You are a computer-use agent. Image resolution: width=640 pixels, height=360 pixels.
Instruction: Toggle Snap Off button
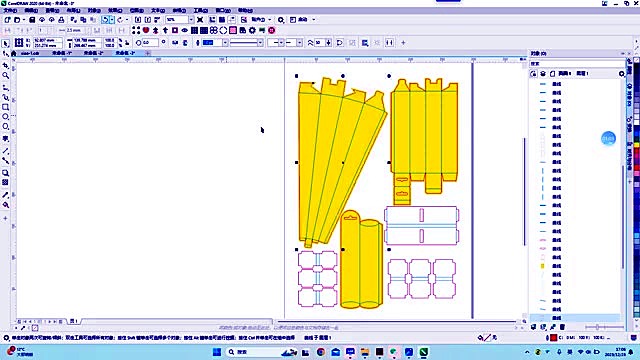[244, 20]
